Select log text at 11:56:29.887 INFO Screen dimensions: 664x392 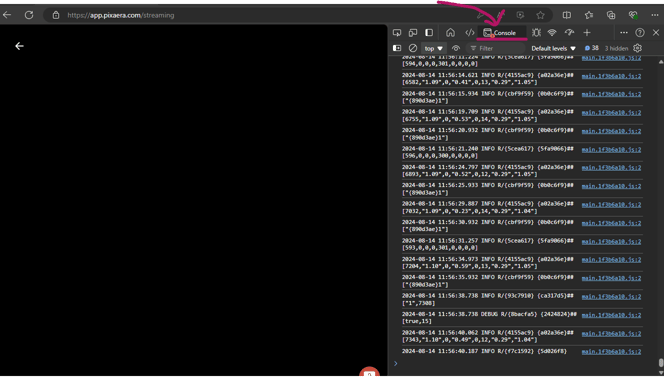click(x=488, y=207)
